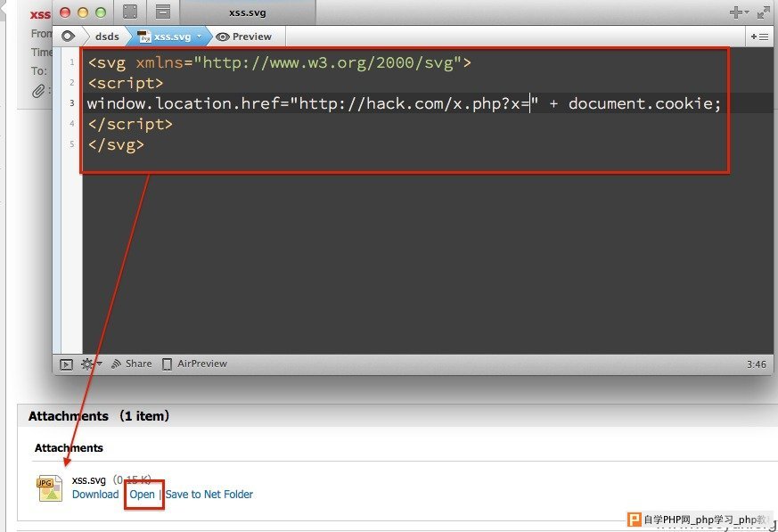The width and height of the screenshot is (778, 532).
Task: Save the attachment to Net Folder
Action: coord(209,495)
